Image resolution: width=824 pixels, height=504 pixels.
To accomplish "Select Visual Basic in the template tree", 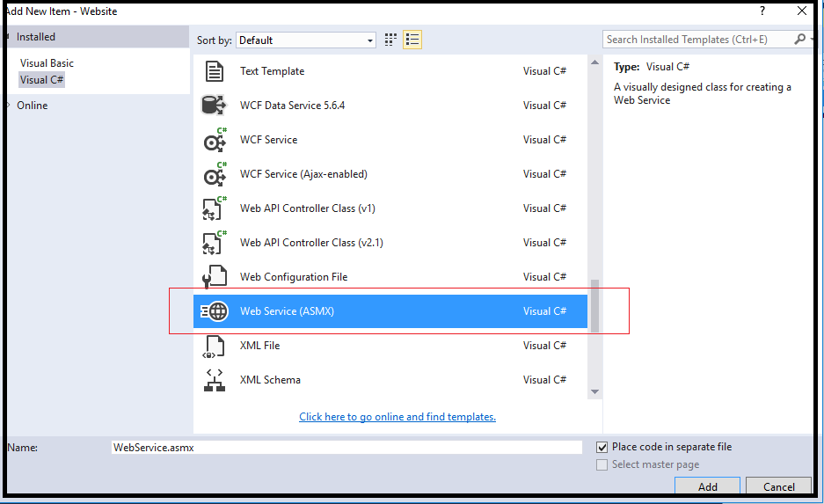I will [x=47, y=63].
